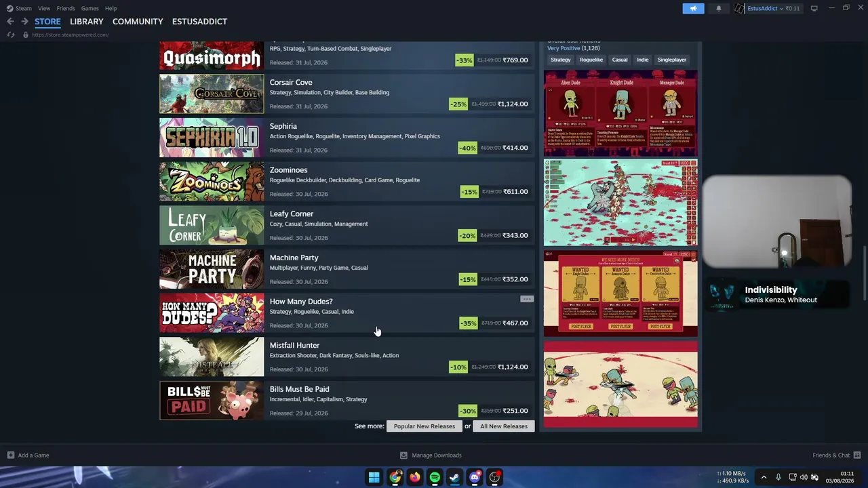Image resolution: width=868 pixels, height=488 pixels.
Task: Open the Zoominoes game title
Action: [x=288, y=170]
